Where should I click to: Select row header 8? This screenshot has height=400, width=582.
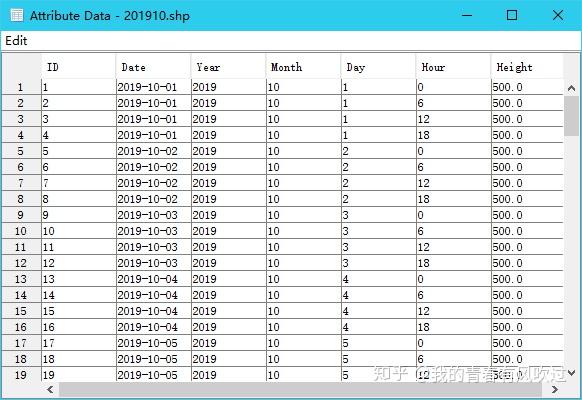click(x=21, y=199)
